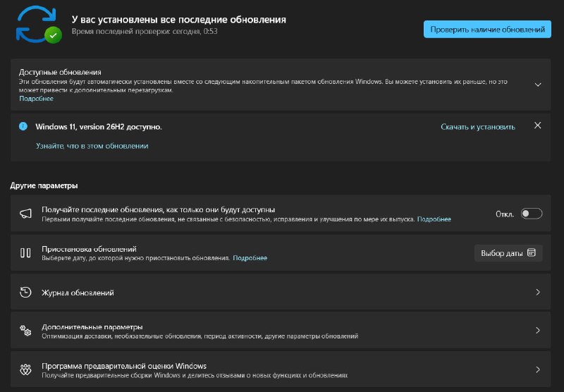
Task: Click the Доступные обновления header text
Action: [60, 72]
